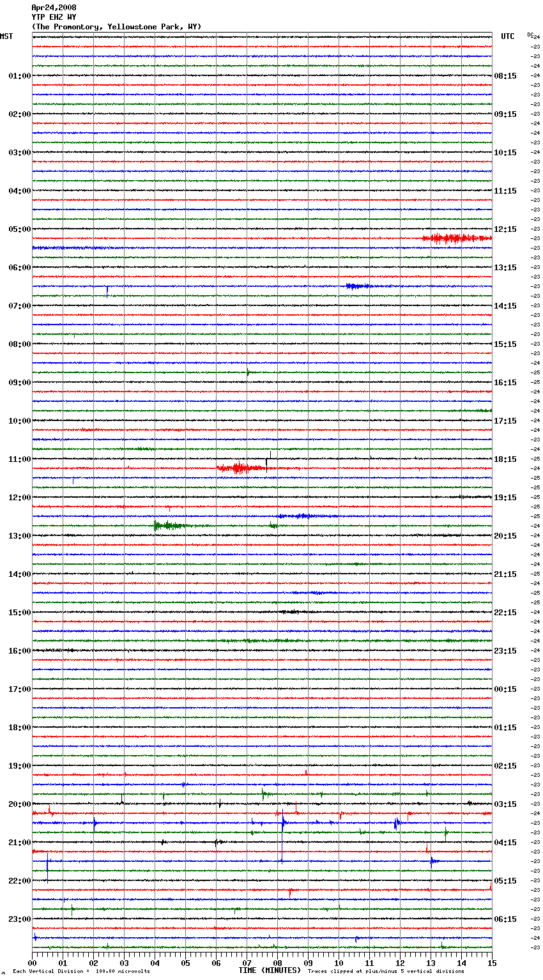Click the 06:15 UTC time label
The height and width of the screenshot is (980, 543).
tap(505, 919)
